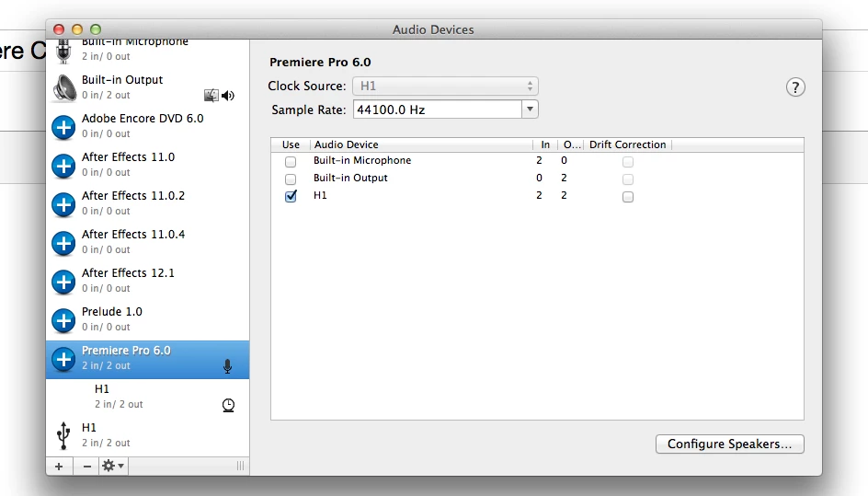Viewport: 868px width, 496px height.
Task: Click the Audio Device column header
Action: pos(421,144)
